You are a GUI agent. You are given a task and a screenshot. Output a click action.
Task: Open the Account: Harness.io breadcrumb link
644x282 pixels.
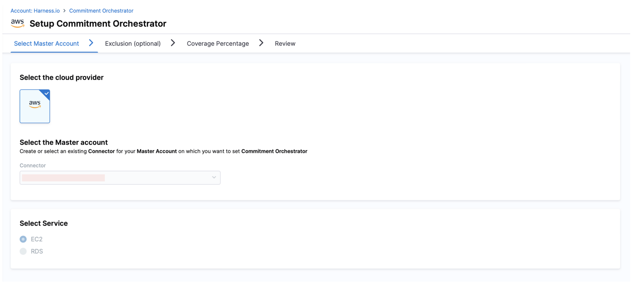click(35, 11)
